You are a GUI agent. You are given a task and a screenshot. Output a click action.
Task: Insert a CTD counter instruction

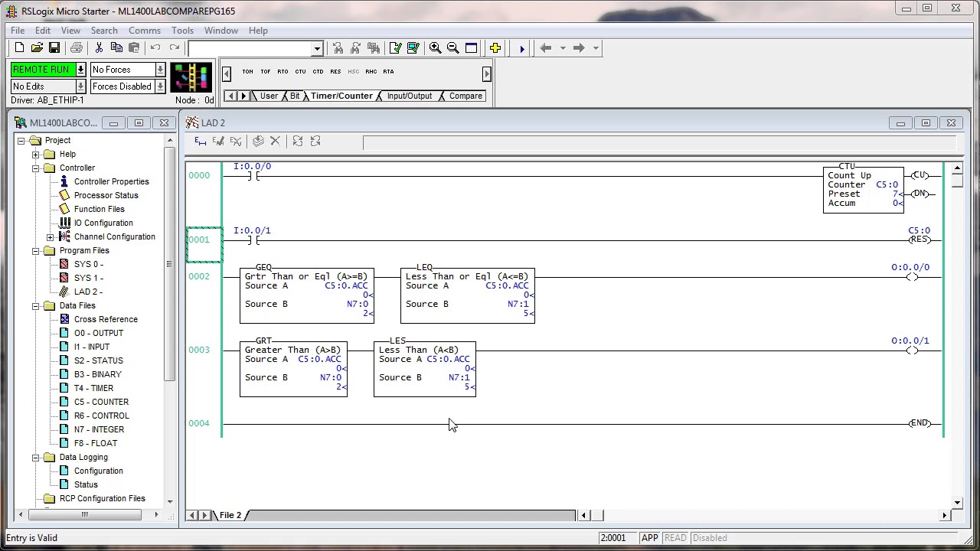318,72
